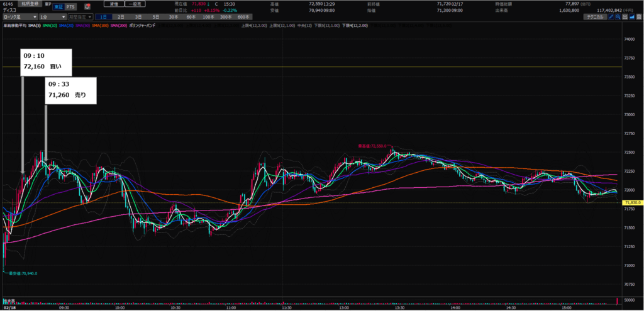
Task: Open the 1分 interval dropdown
Action: point(52,17)
